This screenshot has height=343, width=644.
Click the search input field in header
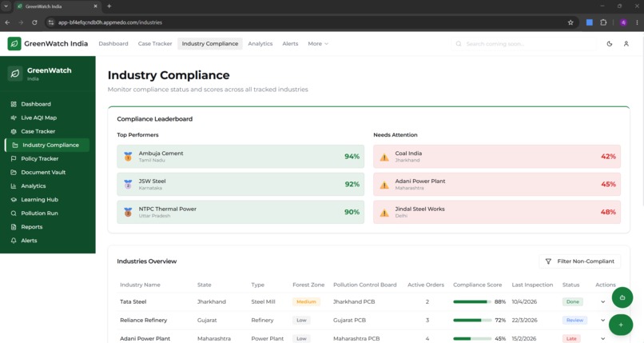coord(524,43)
